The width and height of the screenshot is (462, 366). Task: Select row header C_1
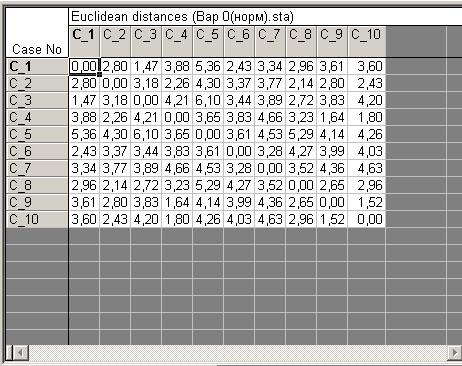coord(37,66)
